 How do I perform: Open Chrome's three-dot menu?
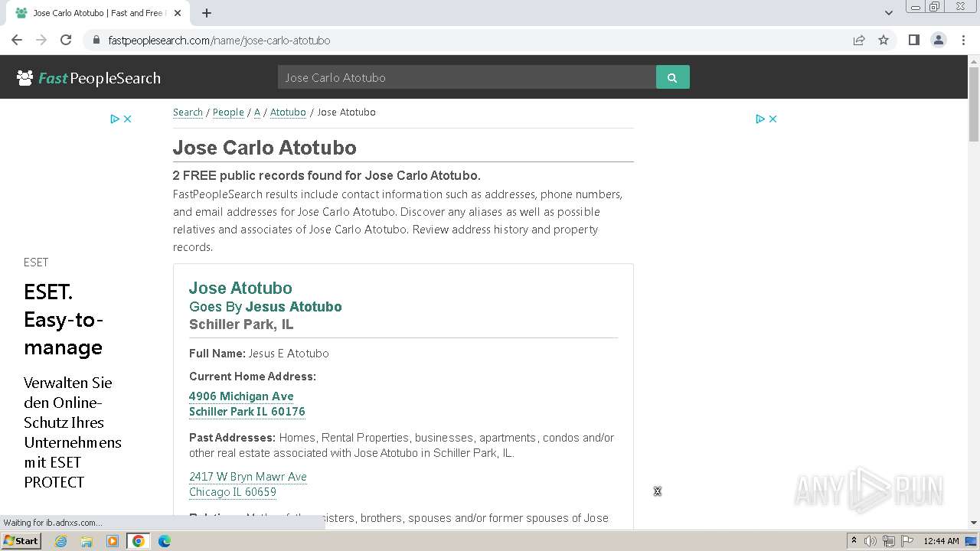pyautogui.click(x=963, y=40)
